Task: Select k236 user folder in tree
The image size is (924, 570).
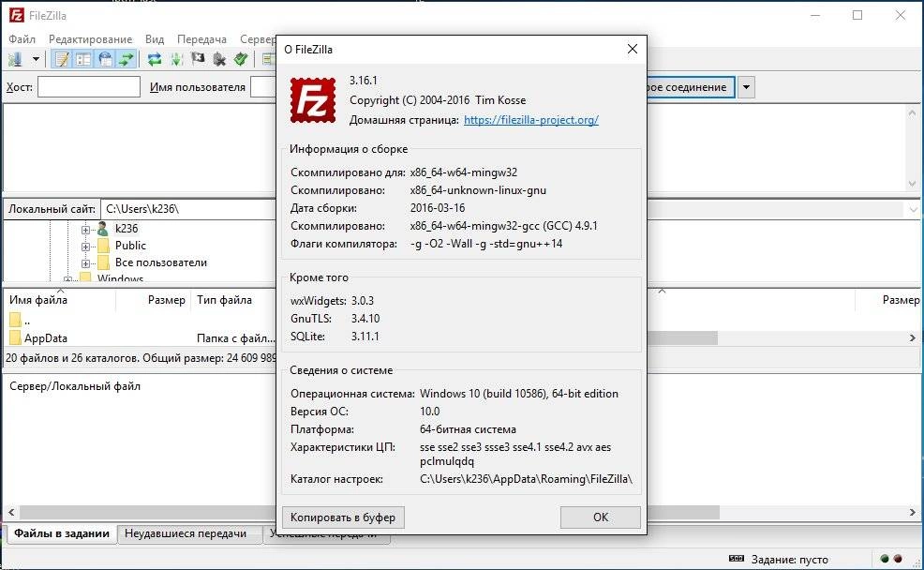Action: pos(127,229)
